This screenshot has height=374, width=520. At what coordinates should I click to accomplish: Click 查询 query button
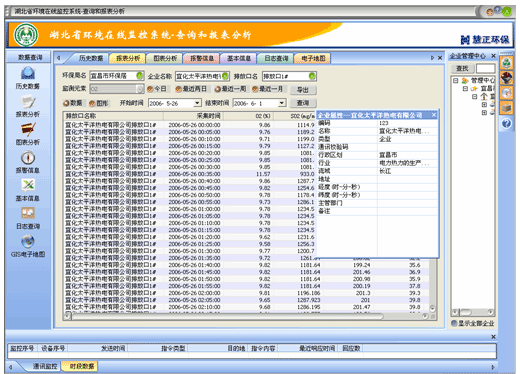tap(303, 103)
